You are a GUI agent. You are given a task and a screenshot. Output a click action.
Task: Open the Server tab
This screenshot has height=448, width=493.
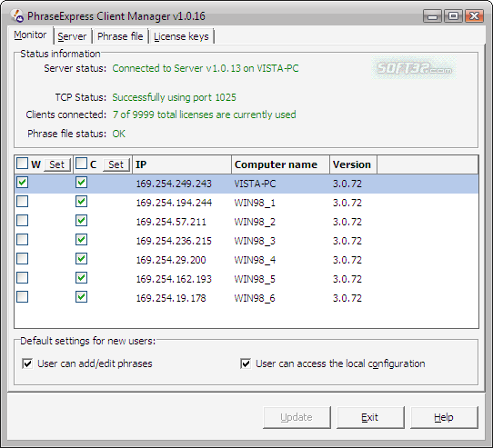(72, 36)
